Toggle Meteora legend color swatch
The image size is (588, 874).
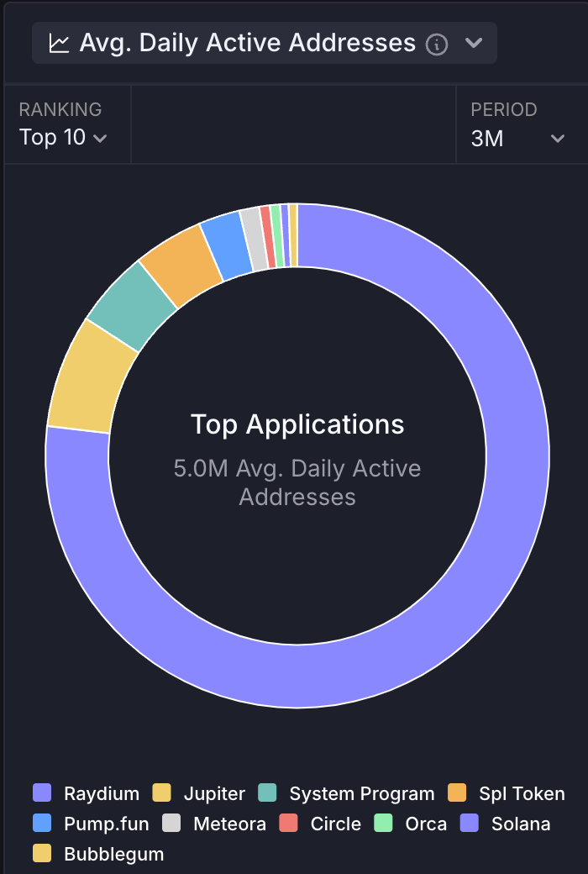pos(171,823)
